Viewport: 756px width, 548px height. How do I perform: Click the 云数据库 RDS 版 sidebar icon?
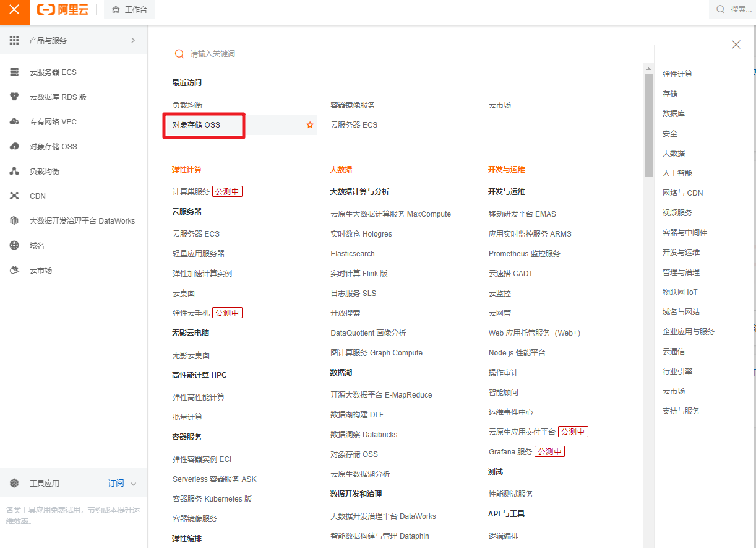click(x=14, y=97)
